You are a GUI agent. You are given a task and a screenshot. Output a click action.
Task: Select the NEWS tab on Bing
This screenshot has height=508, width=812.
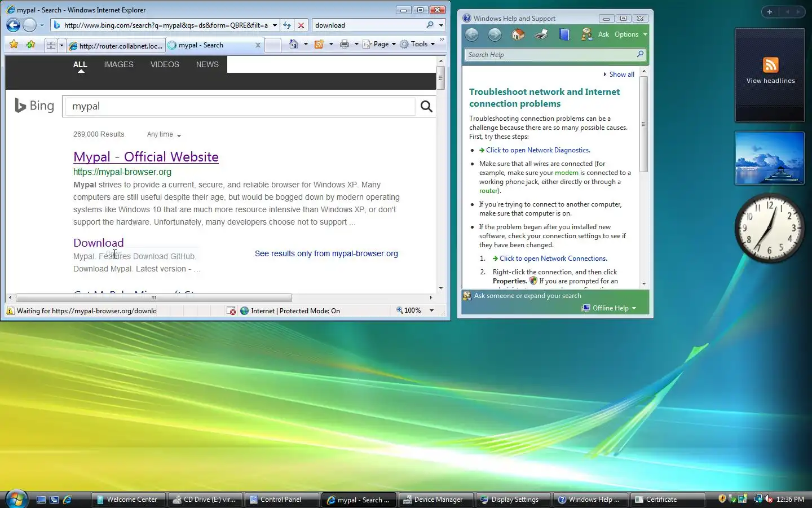pos(207,64)
